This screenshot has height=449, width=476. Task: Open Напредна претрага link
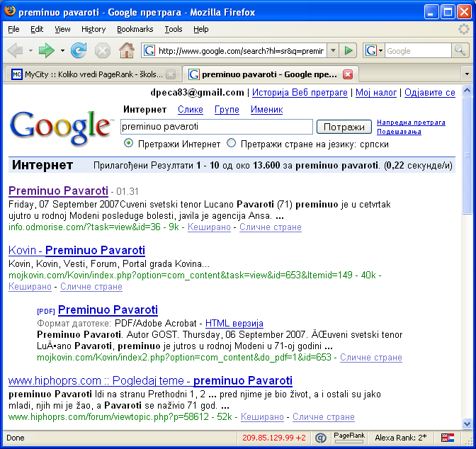pyautogui.click(x=411, y=123)
